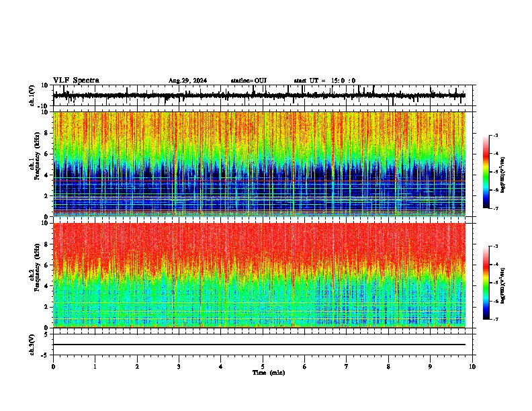Click the "-3" label on ch.2 color bar
Viewport: 532px width, 411px height.
click(x=495, y=246)
